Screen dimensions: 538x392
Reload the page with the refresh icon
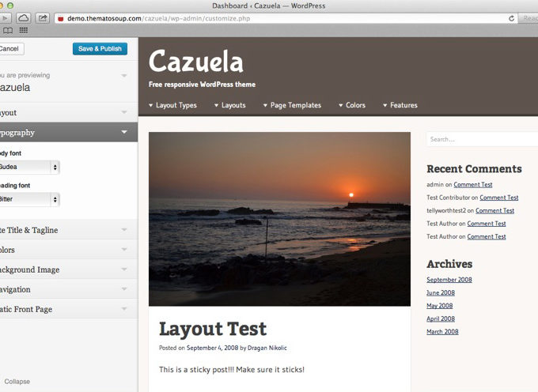pos(512,17)
